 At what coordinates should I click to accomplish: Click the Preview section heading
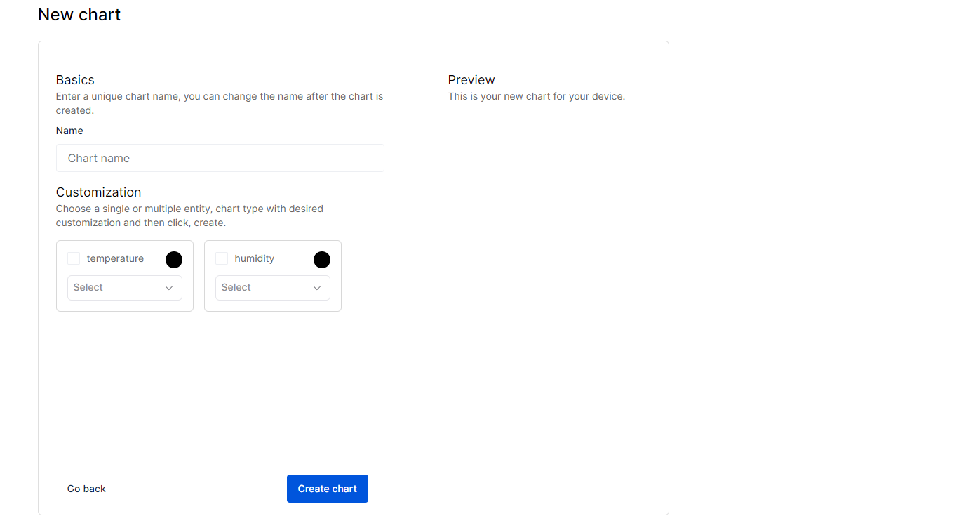pyautogui.click(x=471, y=80)
